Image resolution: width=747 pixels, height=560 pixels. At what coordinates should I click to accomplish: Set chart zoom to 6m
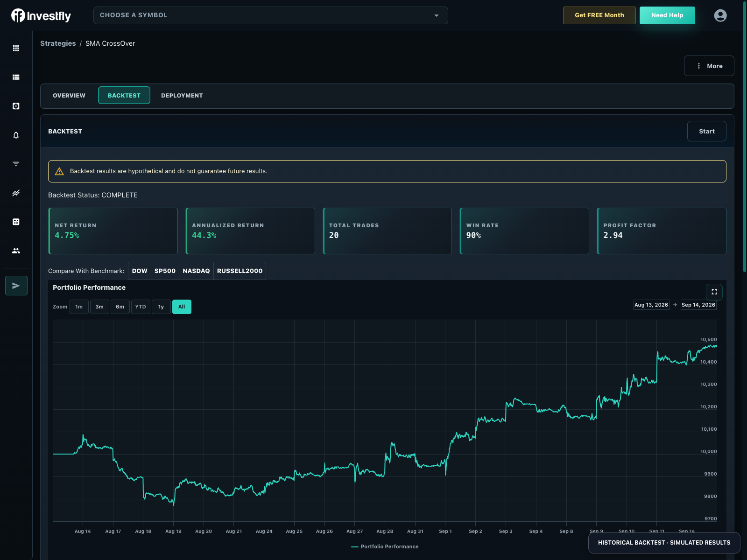pos(120,307)
